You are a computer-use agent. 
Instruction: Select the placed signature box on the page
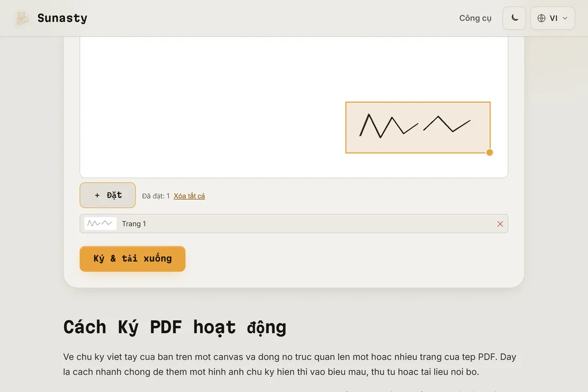pos(418,127)
